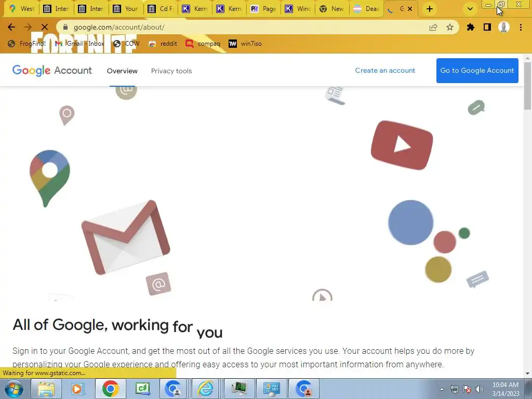Select the Privacy tools navigation tab

point(171,71)
